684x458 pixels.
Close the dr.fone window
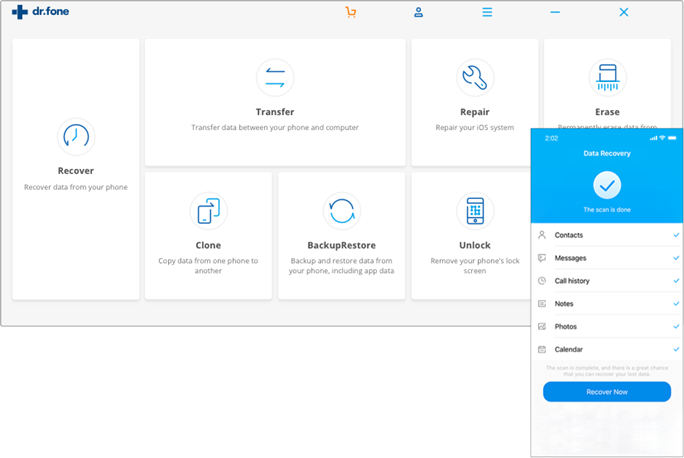pyautogui.click(x=624, y=12)
